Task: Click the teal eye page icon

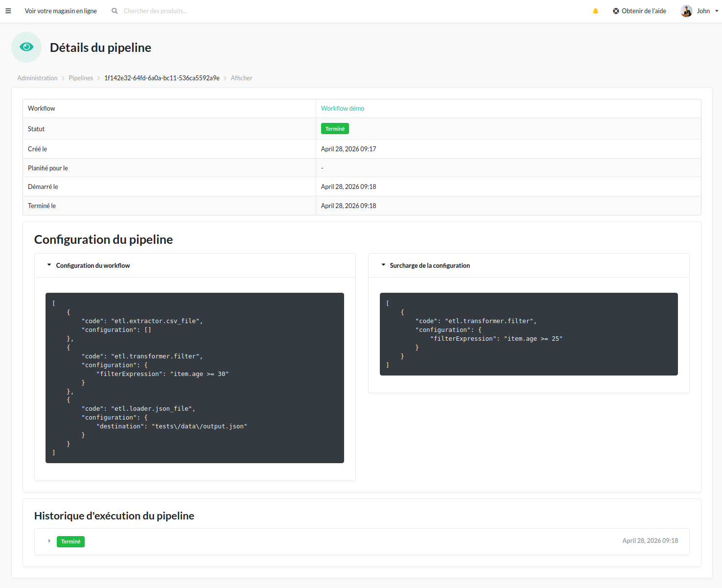Action: (x=26, y=47)
